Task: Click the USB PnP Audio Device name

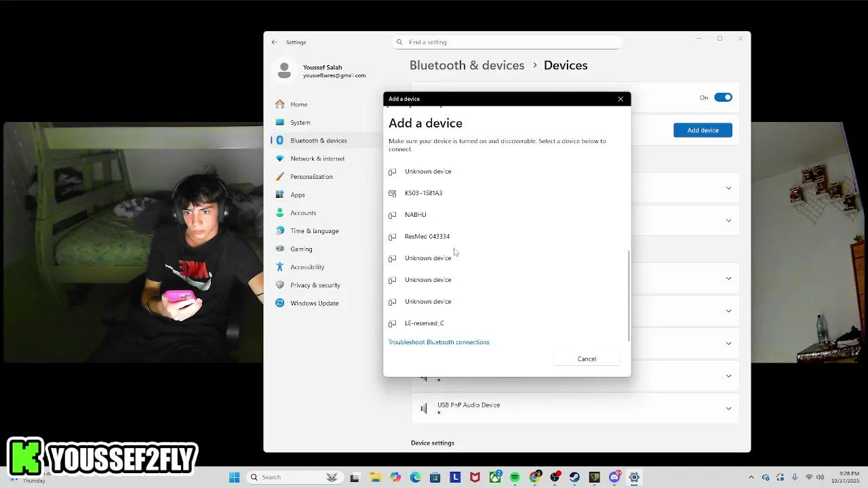Action: click(469, 405)
